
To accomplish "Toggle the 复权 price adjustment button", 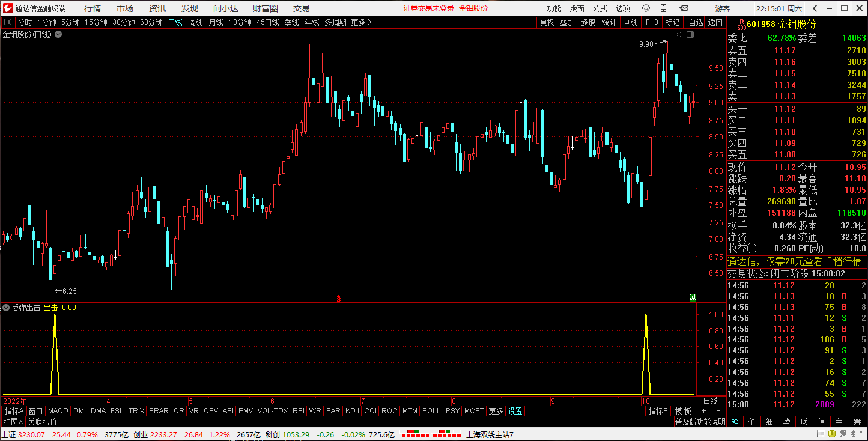I will (x=547, y=22).
